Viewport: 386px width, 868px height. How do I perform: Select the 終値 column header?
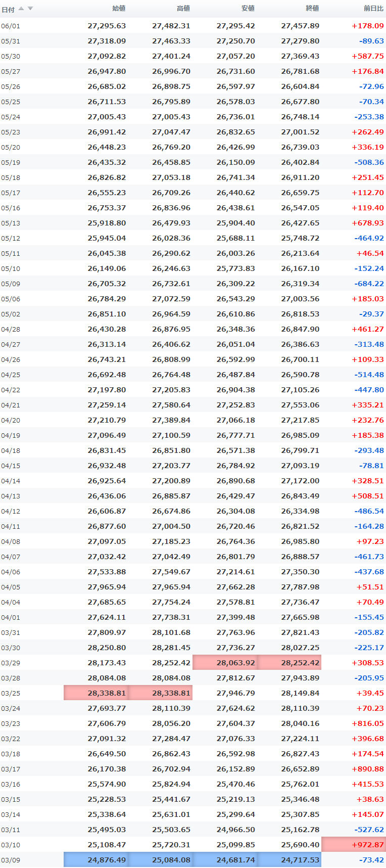click(x=312, y=9)
